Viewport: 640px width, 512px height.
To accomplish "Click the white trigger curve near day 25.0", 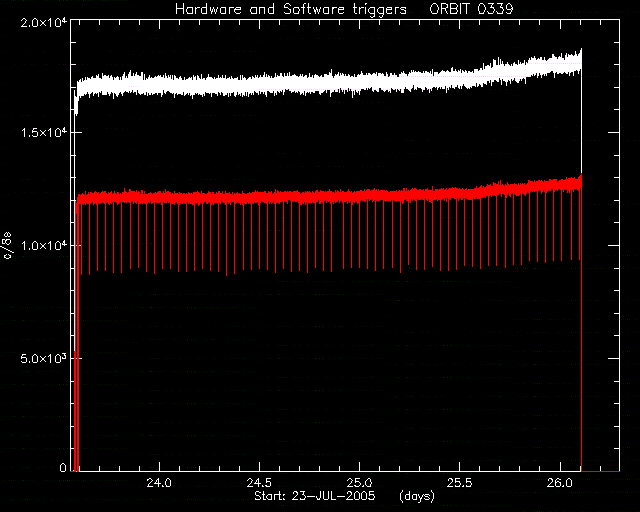I will pos(359,82).
